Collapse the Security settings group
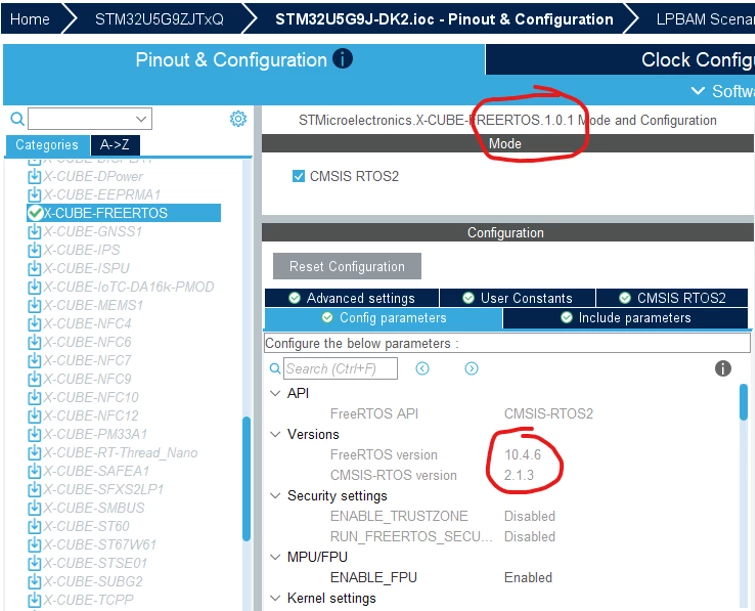 275,495
